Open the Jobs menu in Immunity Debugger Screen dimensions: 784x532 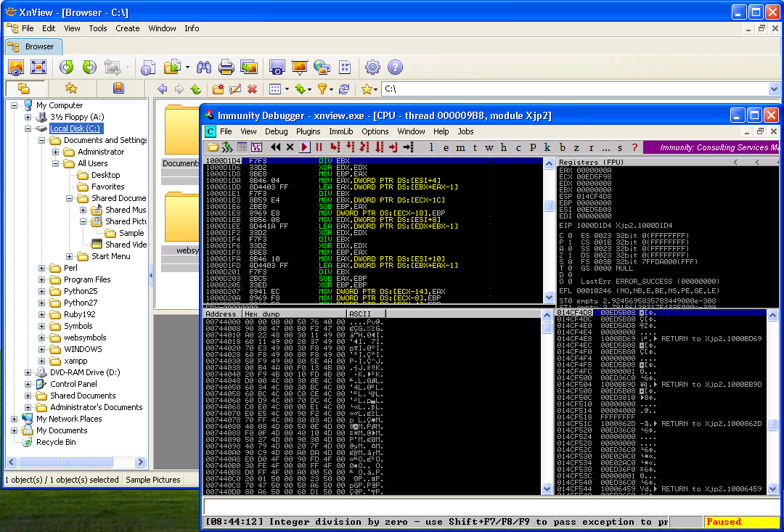click(465, 131)
